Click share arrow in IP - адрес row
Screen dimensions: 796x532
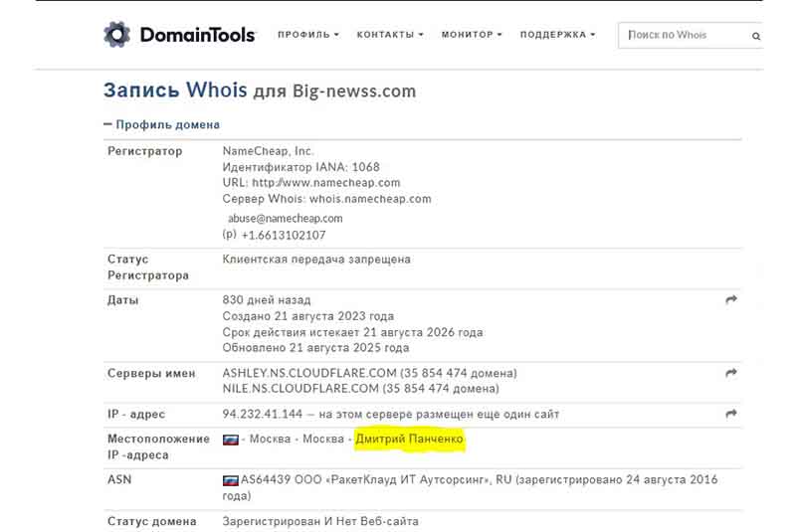click(731, 414)
